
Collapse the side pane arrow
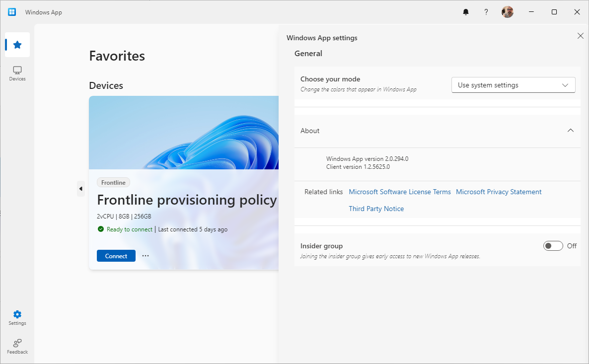pos(81,189)
